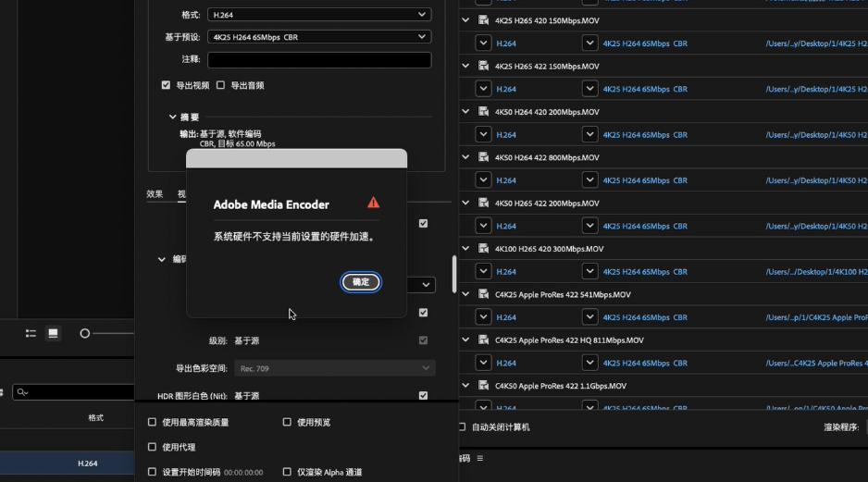Viewport: 868px width, 482px height.
Task: Switch to list view icon
Action: click(x=31, y=333)
